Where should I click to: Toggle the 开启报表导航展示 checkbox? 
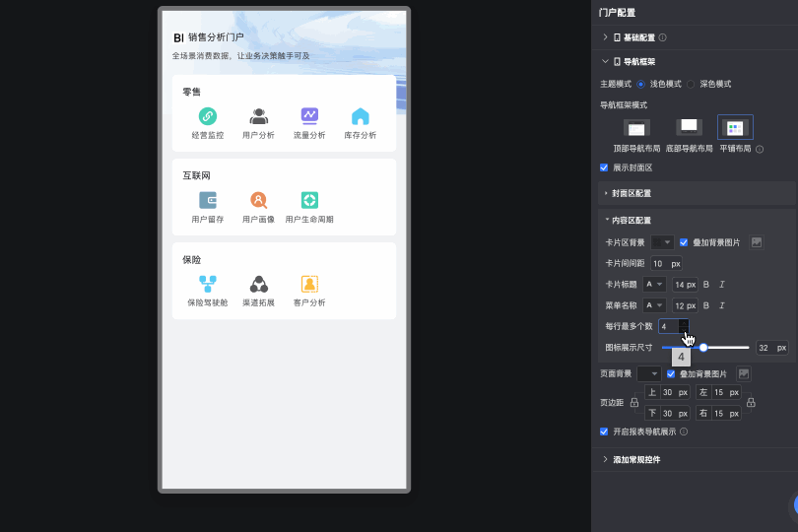[x=604, y=432]
